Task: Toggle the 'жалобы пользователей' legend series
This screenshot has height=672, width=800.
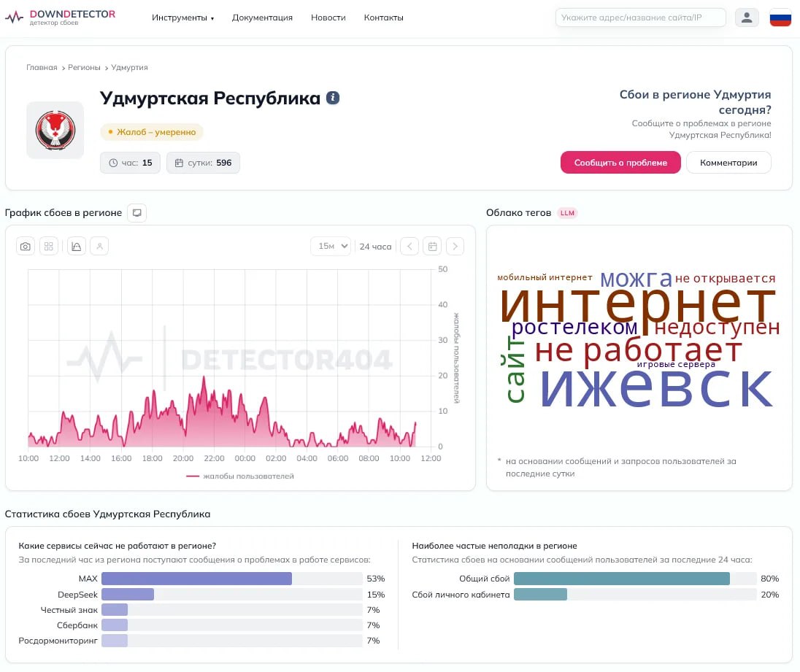Action: point(240,476)
